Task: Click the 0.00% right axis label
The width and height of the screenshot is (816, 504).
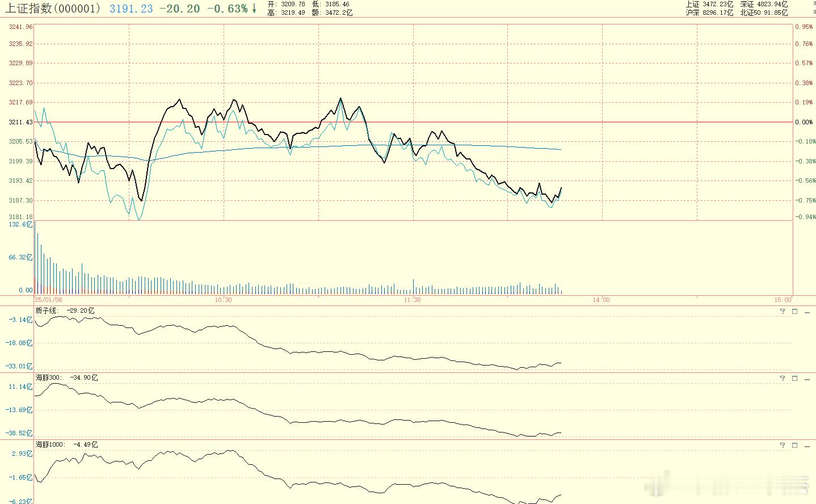Action: point(804,122)
